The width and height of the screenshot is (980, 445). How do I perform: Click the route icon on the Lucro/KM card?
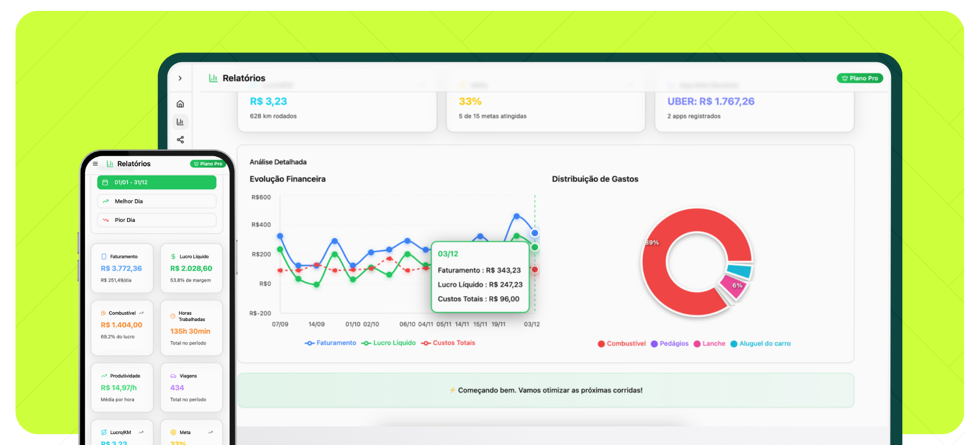[104, 432]
